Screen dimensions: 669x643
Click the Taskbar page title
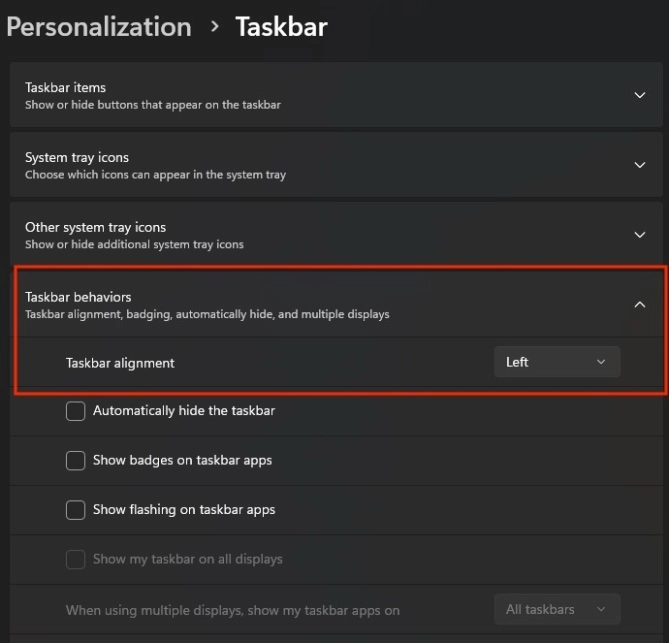point(281,26)
